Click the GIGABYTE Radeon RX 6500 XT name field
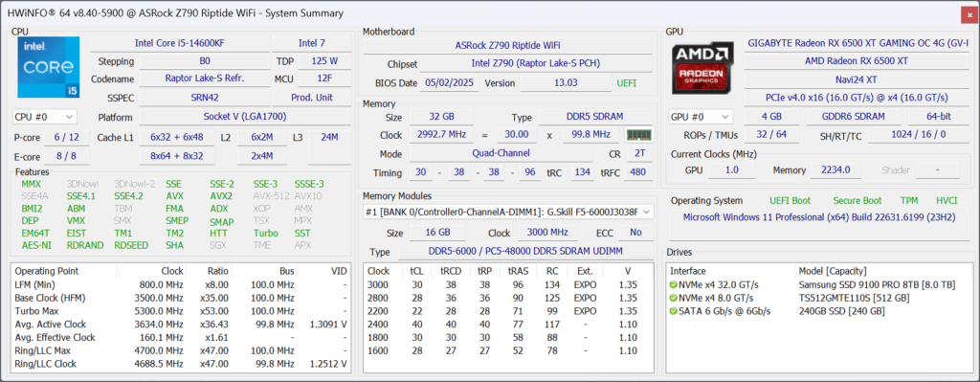The height and width of the screenshot is (382, 980). click(857, 43)
